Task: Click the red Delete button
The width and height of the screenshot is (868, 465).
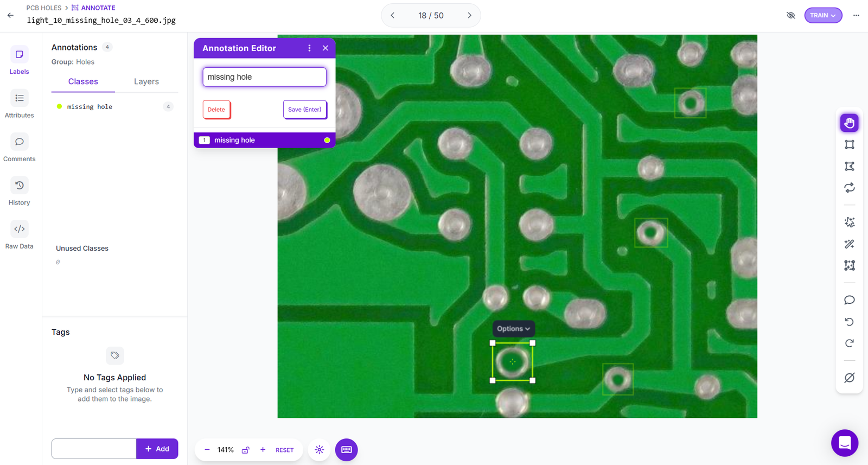Action: pos(216,110)
